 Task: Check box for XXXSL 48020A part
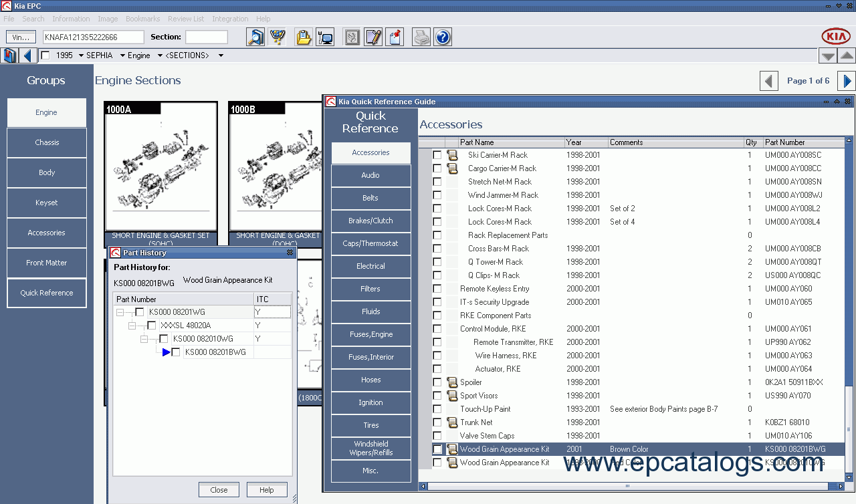(x=152, y=326)
